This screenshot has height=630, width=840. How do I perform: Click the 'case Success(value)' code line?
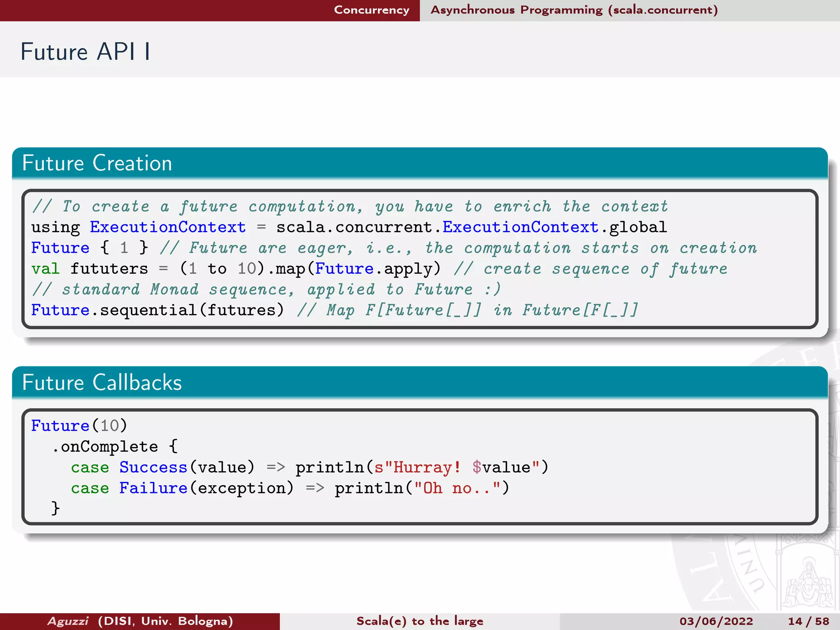[310, 467]
